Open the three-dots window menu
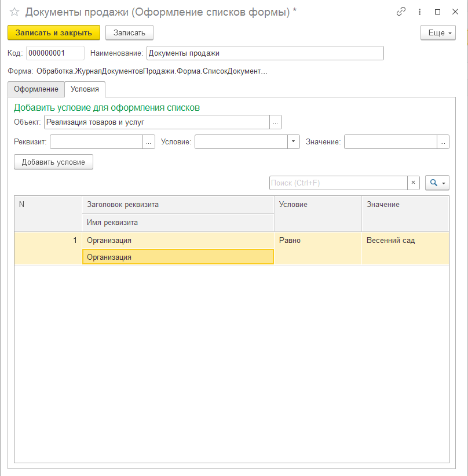The width and height of the screenshot is (468, 476). 419,12
